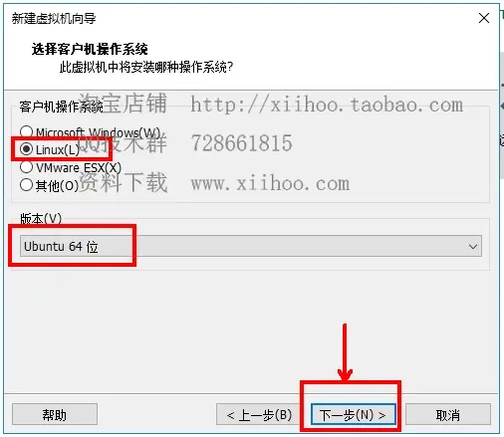Open the Ubuntu 64 位 combo box
The width and height of the screenshot is (504, 437).
click(x=251, y=246)
